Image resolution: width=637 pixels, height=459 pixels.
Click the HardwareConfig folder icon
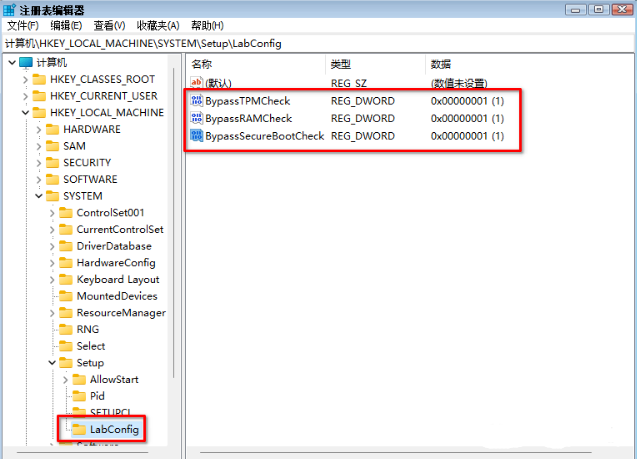[66, 263]
